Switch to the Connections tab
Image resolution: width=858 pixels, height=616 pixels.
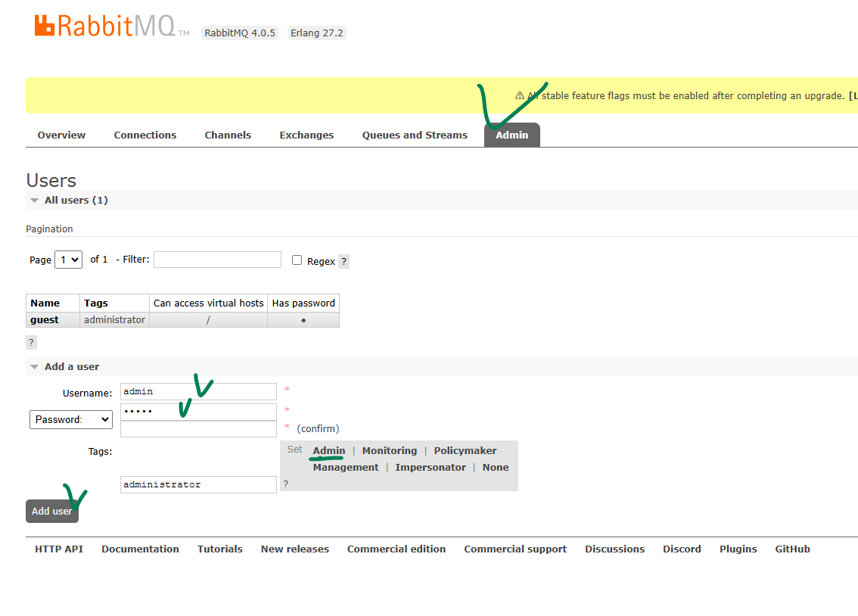point(145,135)
